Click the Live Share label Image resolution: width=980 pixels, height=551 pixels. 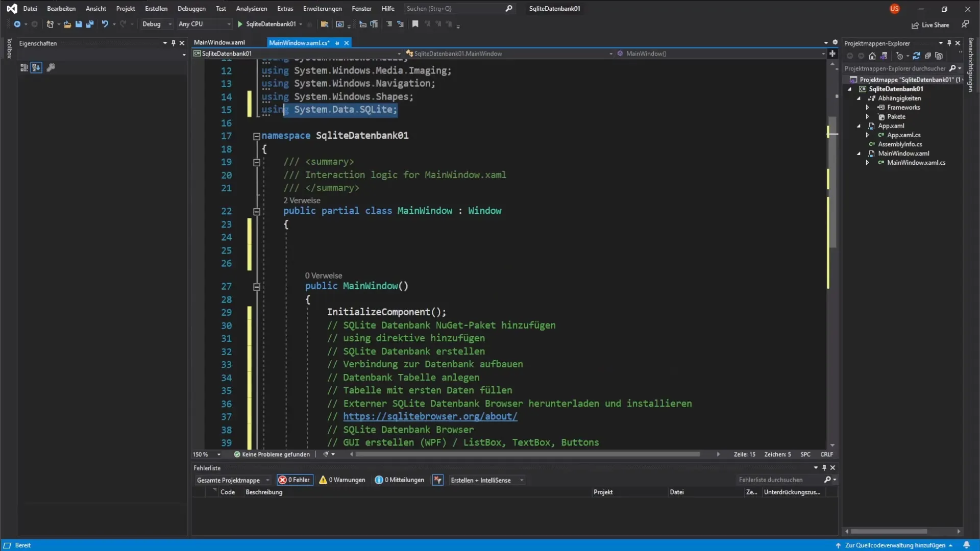click(x=935, y=25)
